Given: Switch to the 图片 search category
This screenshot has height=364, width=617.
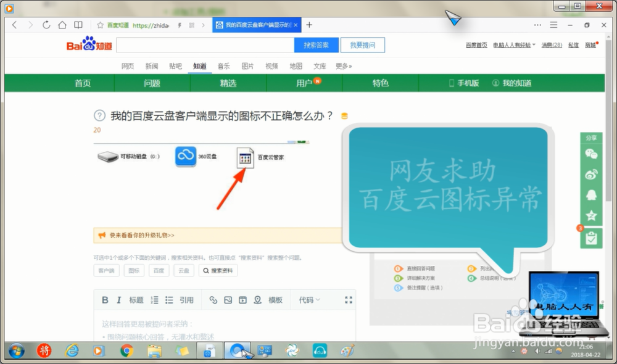Looking at the screenshot, I should pyautogui.click(x=247, y=66).
